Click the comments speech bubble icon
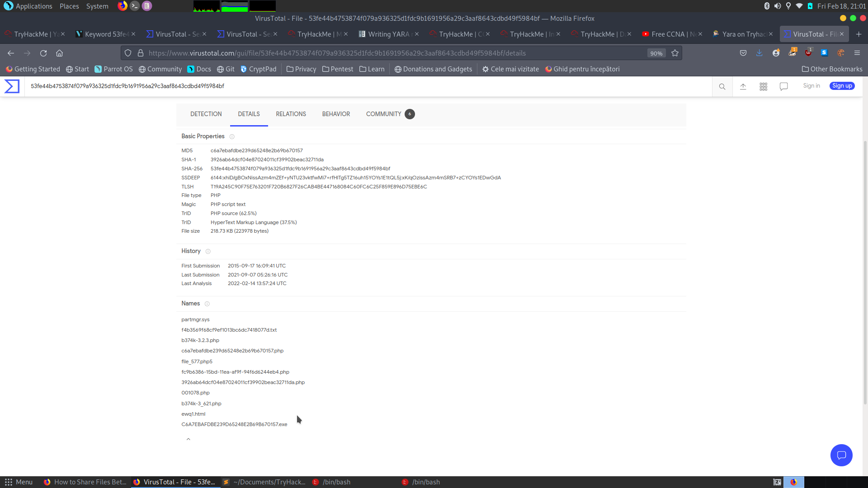 pos(783,86)
